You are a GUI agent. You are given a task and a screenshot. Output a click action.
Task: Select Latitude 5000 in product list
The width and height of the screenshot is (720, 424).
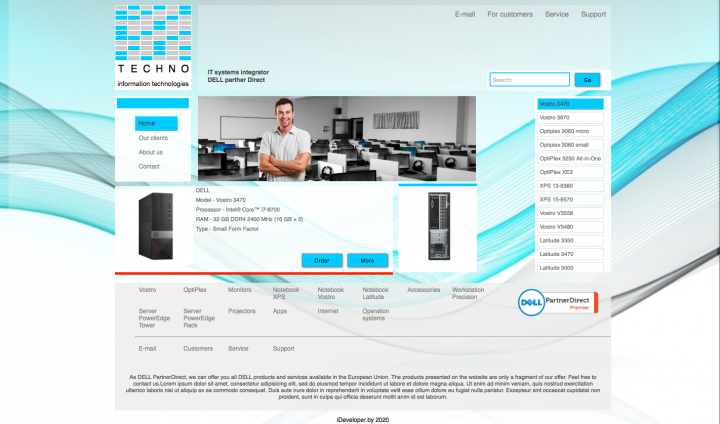pyautogui.click(x=570, y=267)
